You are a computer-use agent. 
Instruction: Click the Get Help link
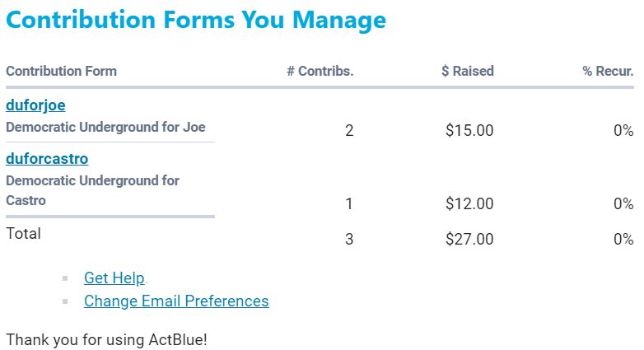point(114,278)
